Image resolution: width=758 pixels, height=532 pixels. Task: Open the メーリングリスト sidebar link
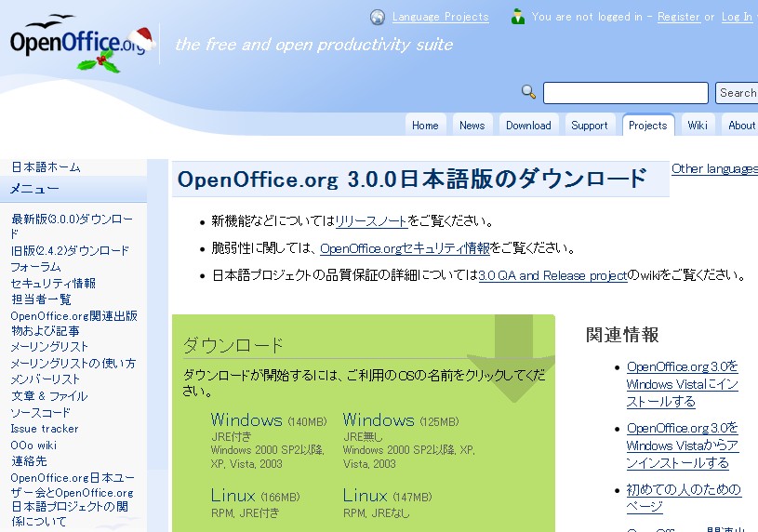click(49, 347)
